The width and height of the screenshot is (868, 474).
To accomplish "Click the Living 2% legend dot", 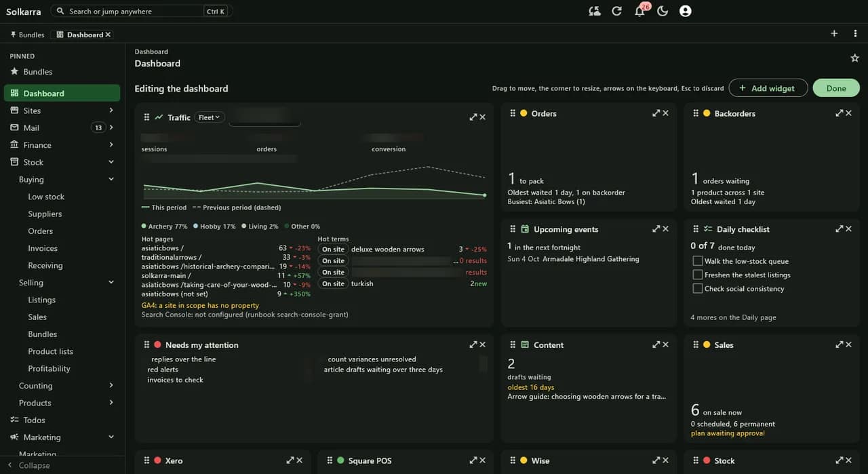I will (244, 226).
